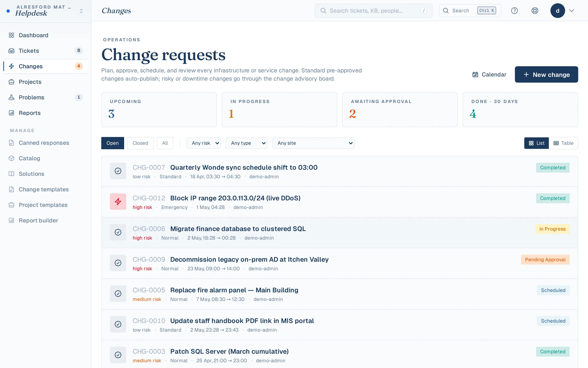Go to Canned responses page
Screen dimensions: 588x368
click(x=46, y=143)
